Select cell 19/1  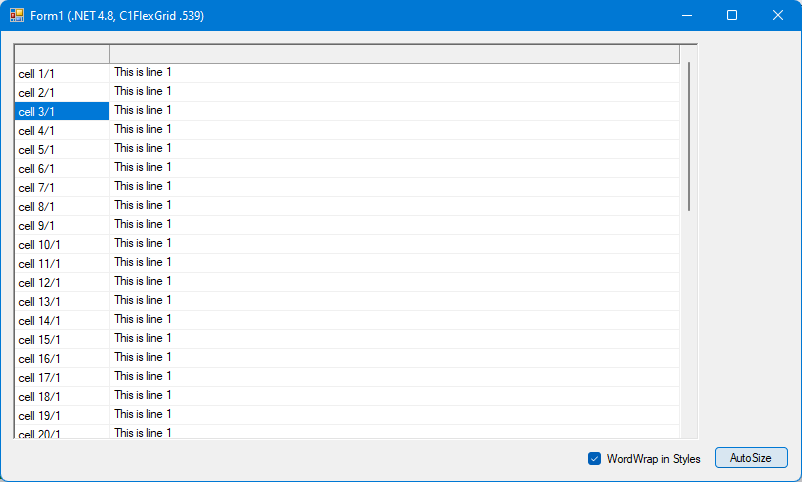tap(62, 414)
